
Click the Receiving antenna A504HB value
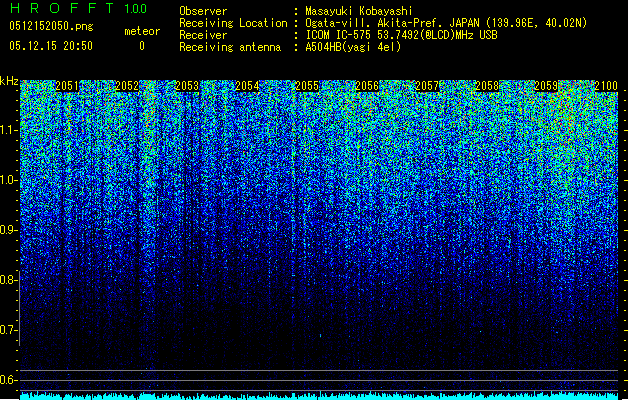click(353, 47)
